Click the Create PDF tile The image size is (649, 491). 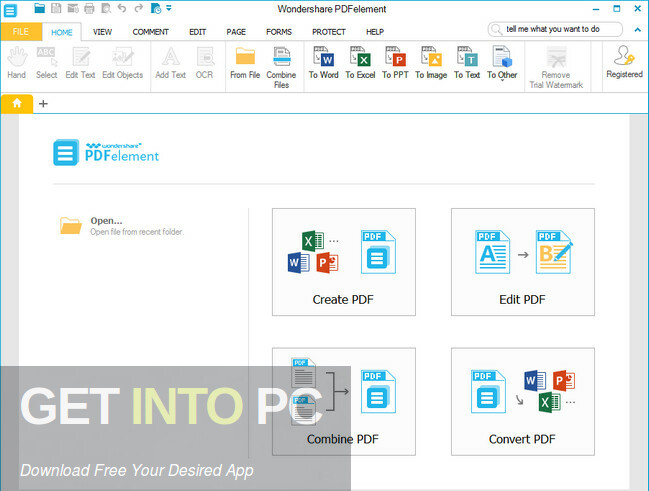[x=344, y=262]
